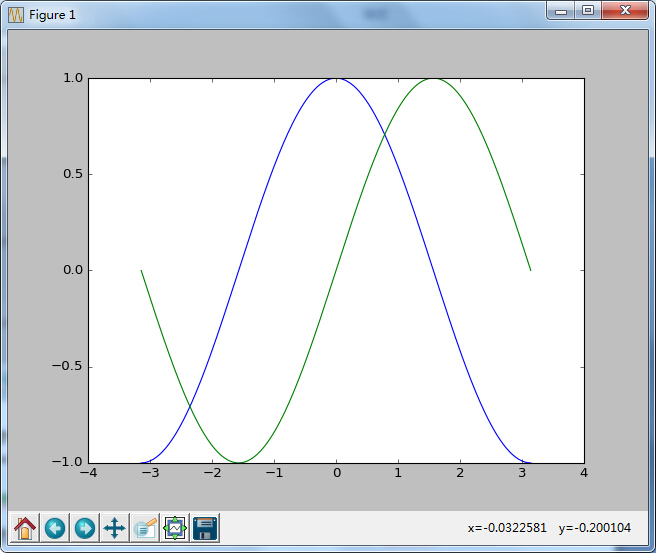The height and width of the screenshot is (553, 656).
Task: Click the y-axis label 0.5
Action: (x=73, y=174)
